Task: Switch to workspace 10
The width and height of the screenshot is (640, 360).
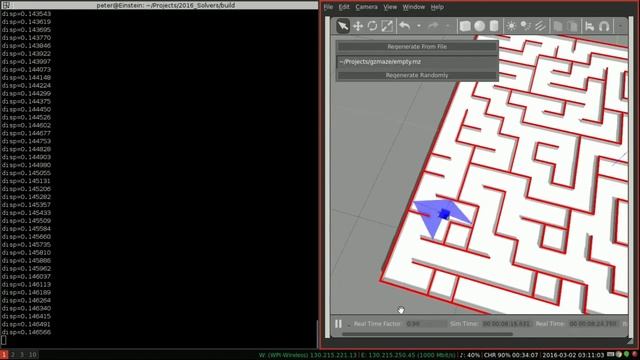Action: 32,355
